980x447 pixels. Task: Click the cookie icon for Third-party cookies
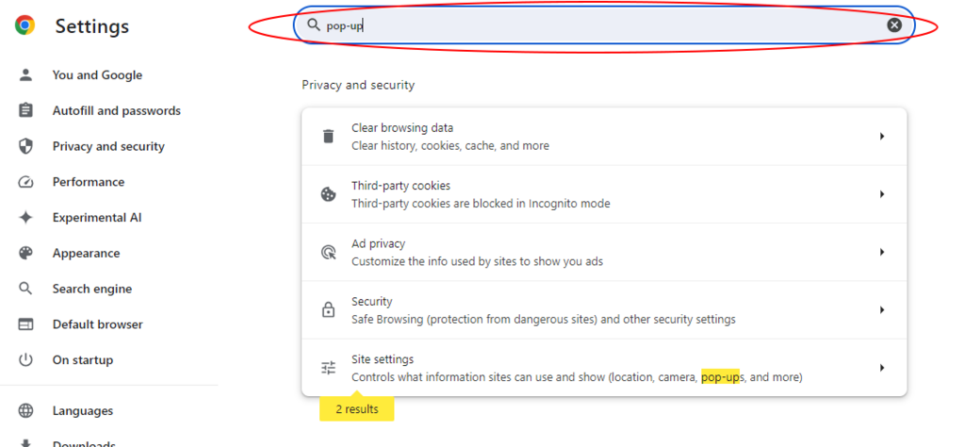coord(328,194)
